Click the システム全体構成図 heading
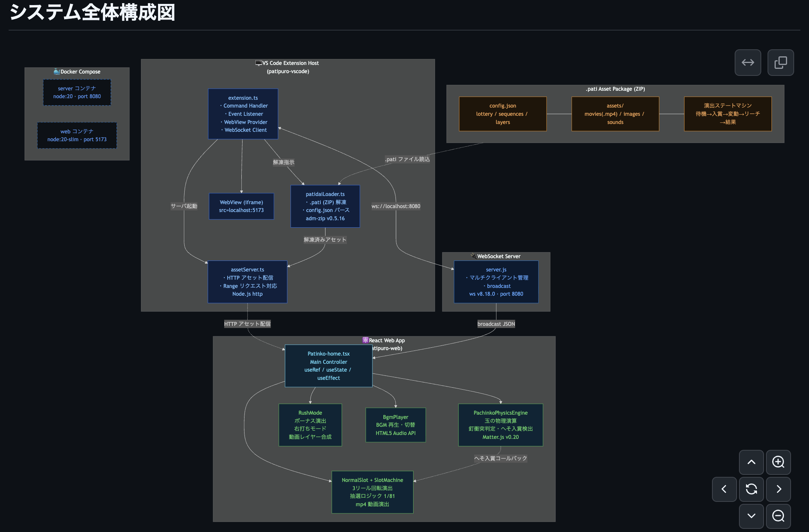Viewport: 809px width, 532px height. click(x=92, y=13)
